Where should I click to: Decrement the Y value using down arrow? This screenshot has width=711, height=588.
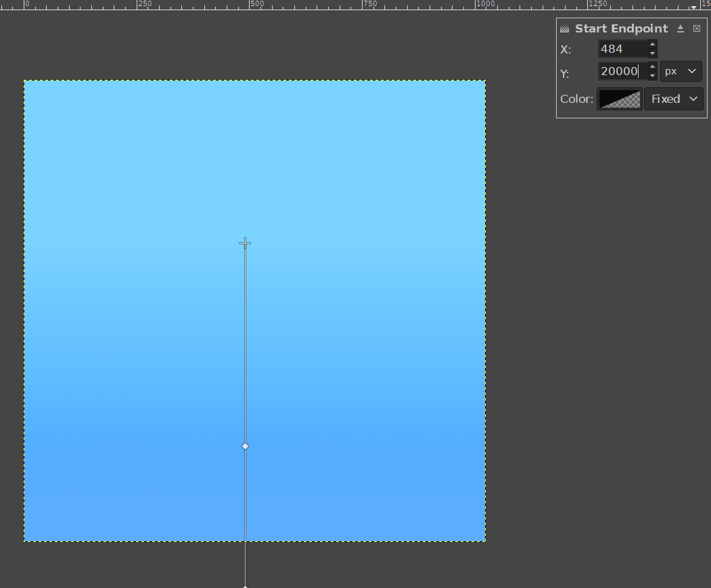pyautogui.click(x=652, y=76)
